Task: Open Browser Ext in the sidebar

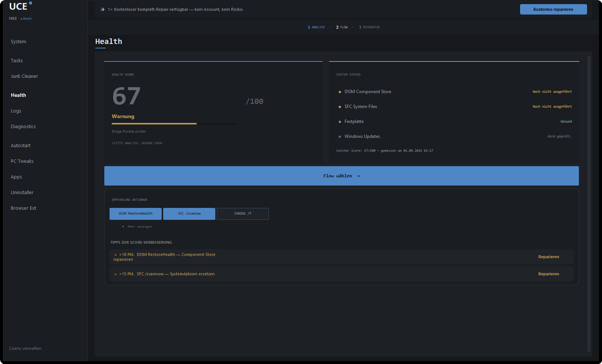Action: coord(23,208)
